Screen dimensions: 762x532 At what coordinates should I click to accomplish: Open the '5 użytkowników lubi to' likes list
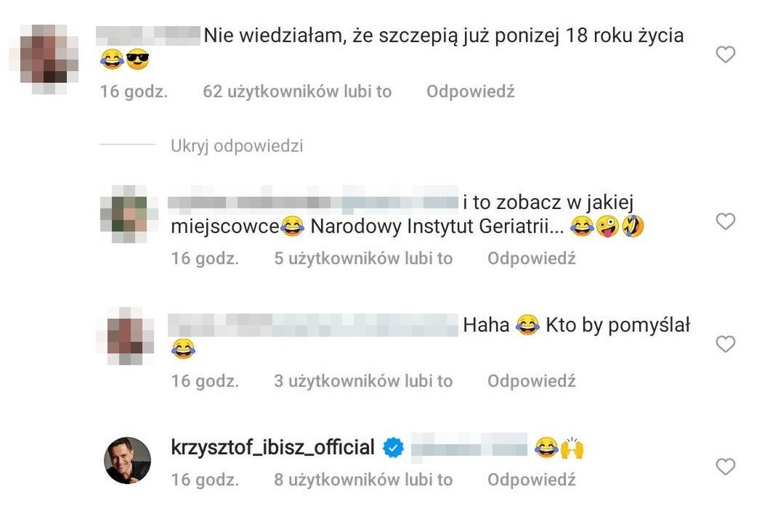point(363,258)
